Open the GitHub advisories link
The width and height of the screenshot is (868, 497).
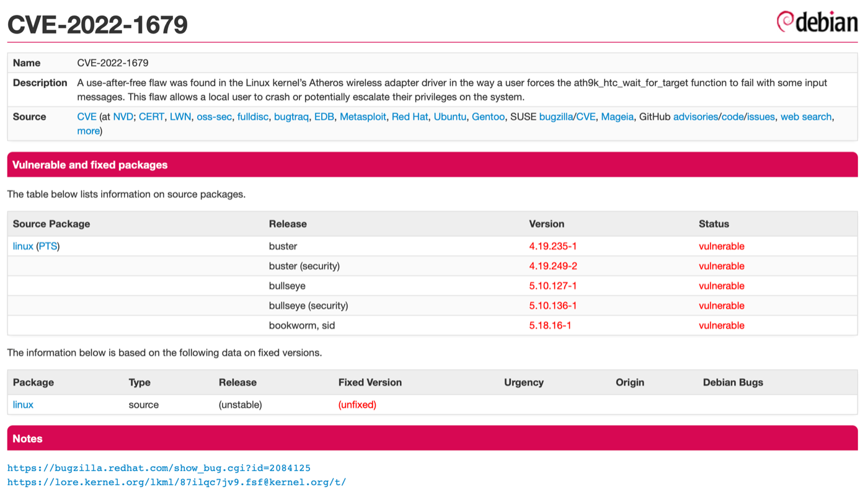pos(696,117)
